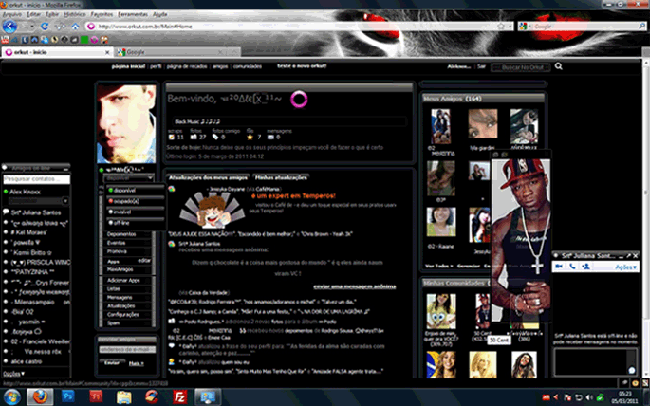Open the Ferramentas menu
Viewport: 650px width, 406px height.
pyautogui.click(x=133, y=14)
